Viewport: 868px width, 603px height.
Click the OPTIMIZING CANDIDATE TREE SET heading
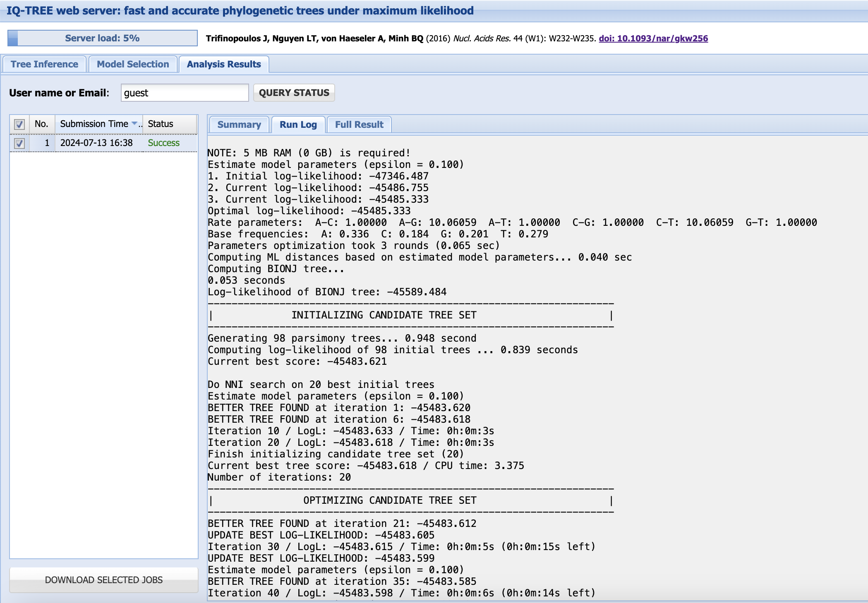pos(390,500)
